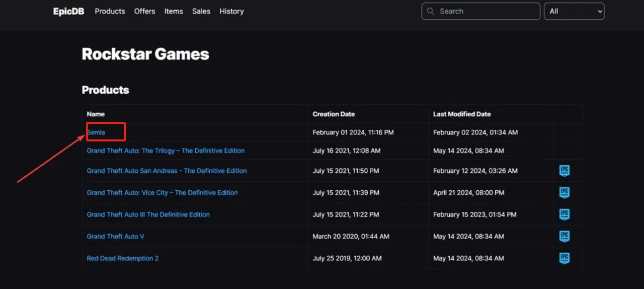Image resolution: width=644 pixels, height=289 pixels.
Task: Open the History page
Action: [231, 11]
